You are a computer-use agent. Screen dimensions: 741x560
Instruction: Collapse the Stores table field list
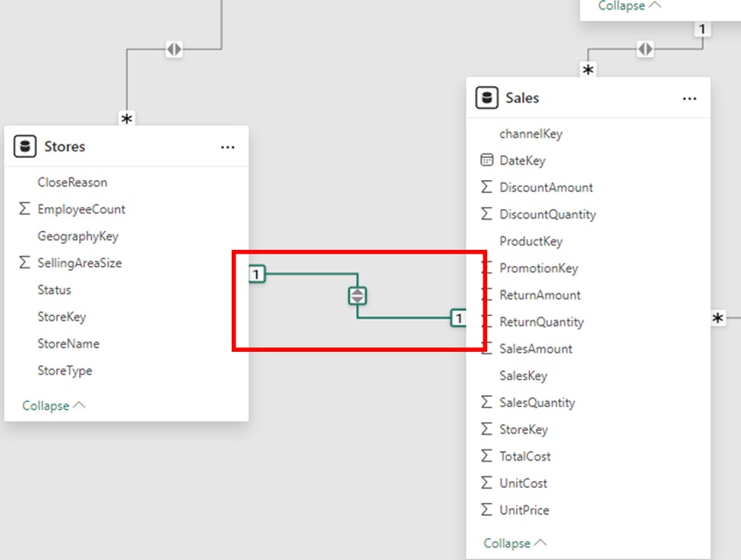tap(53, 406)
